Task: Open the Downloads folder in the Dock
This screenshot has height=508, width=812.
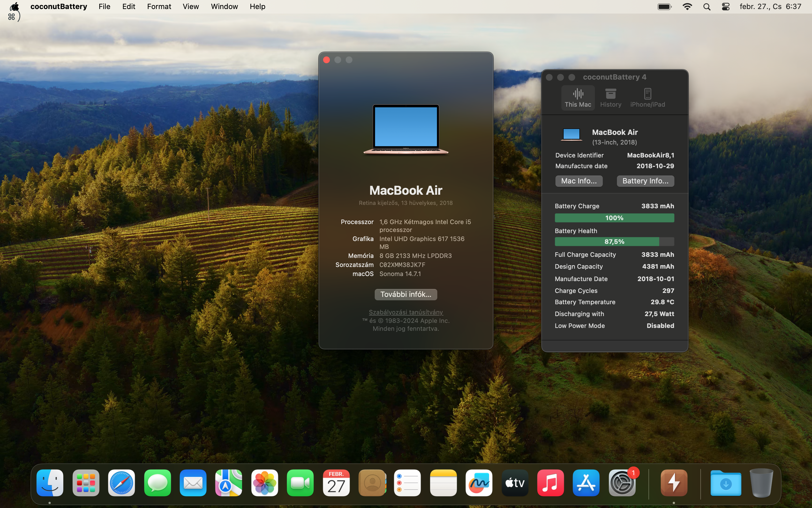Action: point(726,483)
